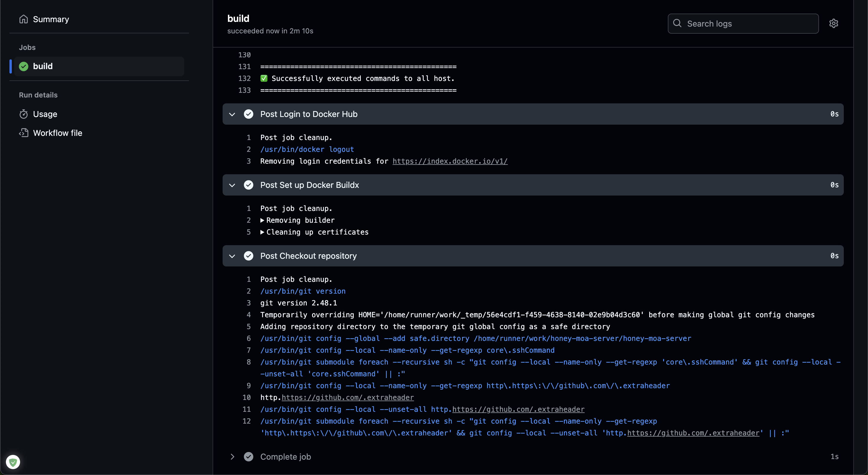Collapse the Post Login to Docker Hub step
This screenshot has width=868, height=475.
coord(232,114)
